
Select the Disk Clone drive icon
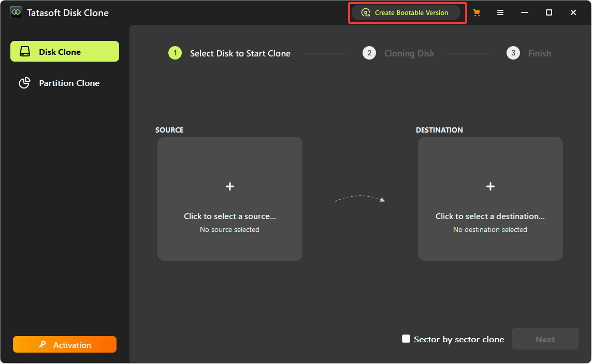[24, 51]
